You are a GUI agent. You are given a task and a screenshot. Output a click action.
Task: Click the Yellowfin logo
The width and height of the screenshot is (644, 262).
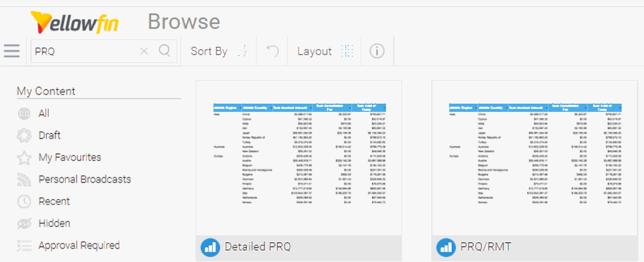[75, 22]
